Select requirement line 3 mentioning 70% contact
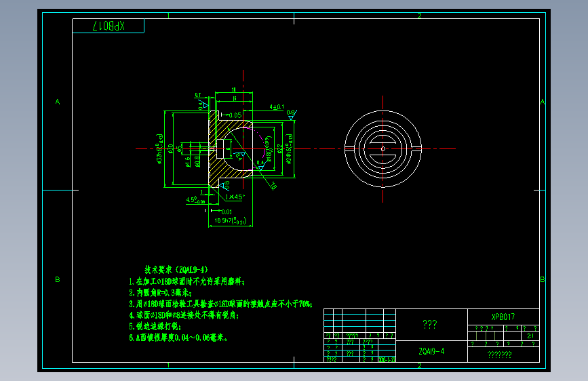The height and width of the screenshot is (381, 588). pyautogui.click(x=220, y=304)
